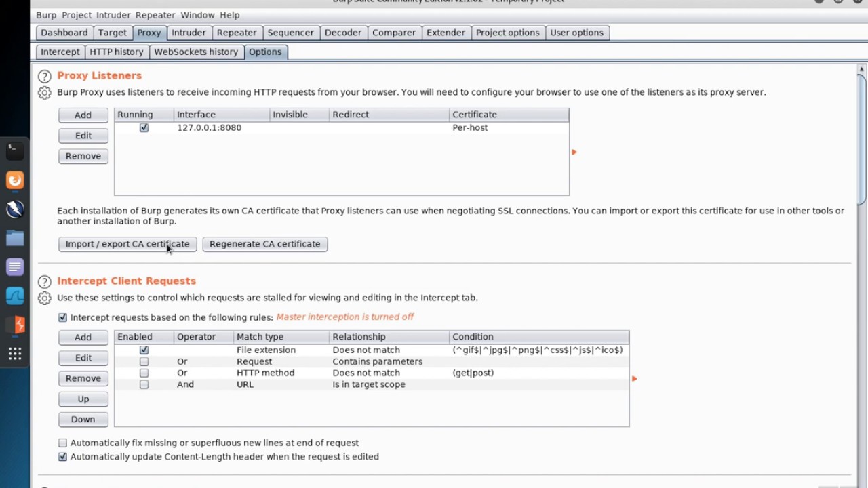The height and width of the screenshot is (488, 868).
Task: Click Remove in Proxy Listeners
Action: [x=83, y=156]
